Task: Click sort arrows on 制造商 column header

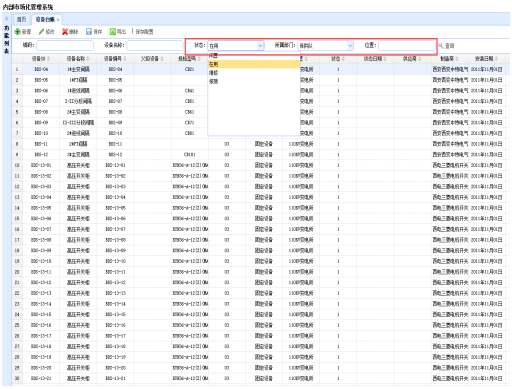Action: tap(457, 59)
